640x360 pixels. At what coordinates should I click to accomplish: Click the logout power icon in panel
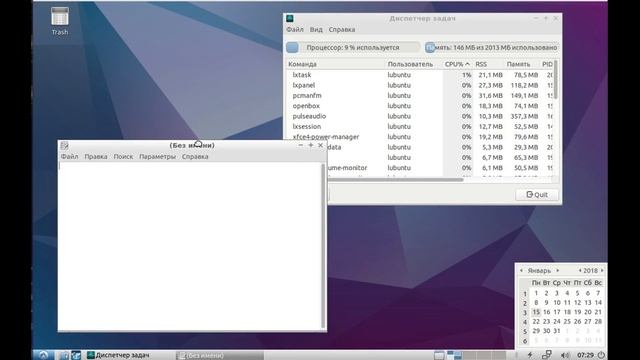coord(601,355)
